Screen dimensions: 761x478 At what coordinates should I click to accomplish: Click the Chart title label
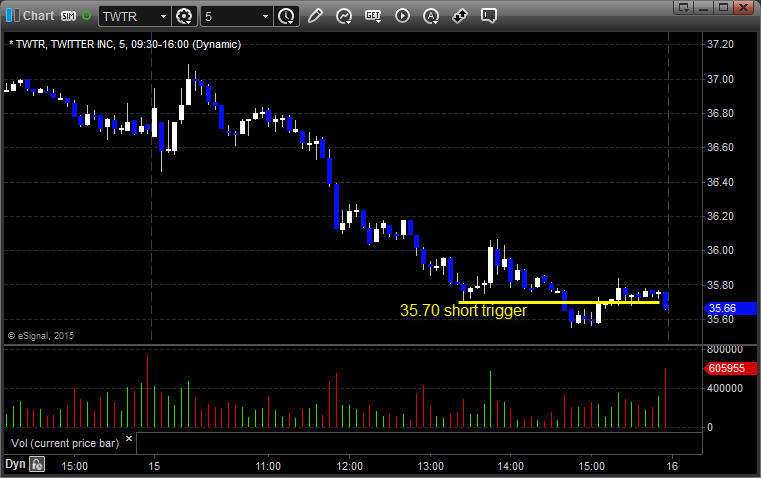click(39, 16)
